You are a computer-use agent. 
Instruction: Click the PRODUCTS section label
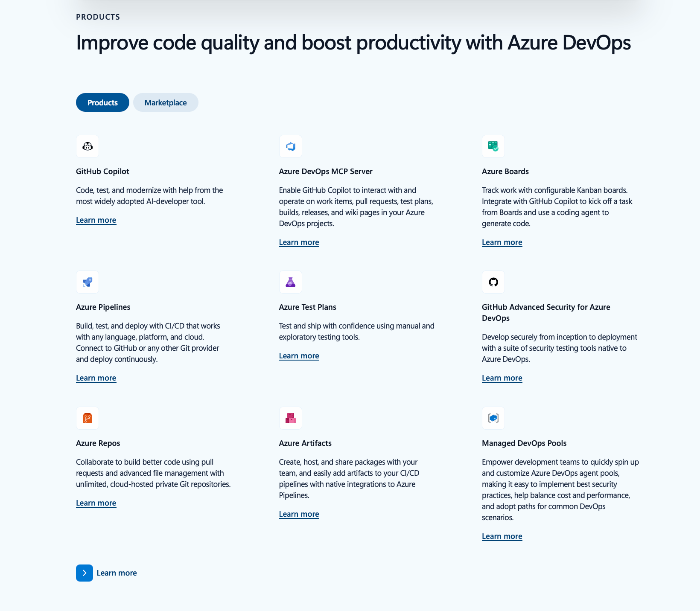(98, 17)
